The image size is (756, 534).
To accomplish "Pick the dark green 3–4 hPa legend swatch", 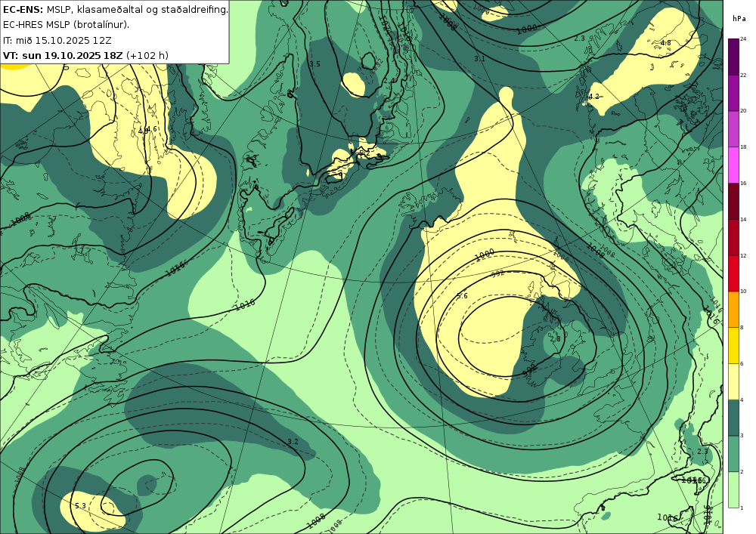I will (x=733, y=418).
